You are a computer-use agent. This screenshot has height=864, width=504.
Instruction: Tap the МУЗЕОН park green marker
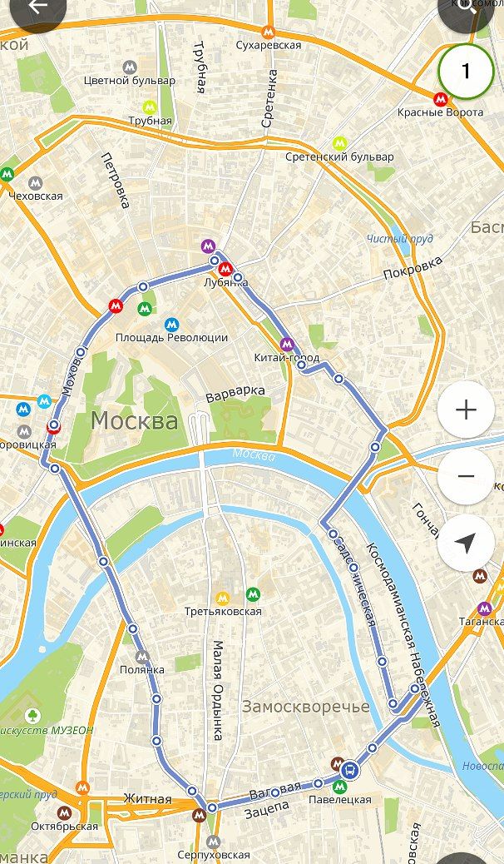(32, 717)
